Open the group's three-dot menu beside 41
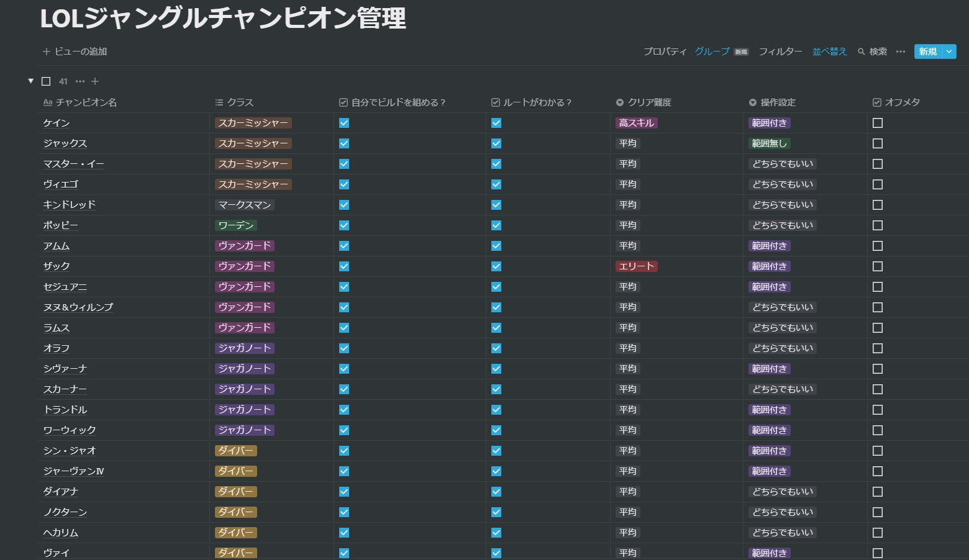 80,81
